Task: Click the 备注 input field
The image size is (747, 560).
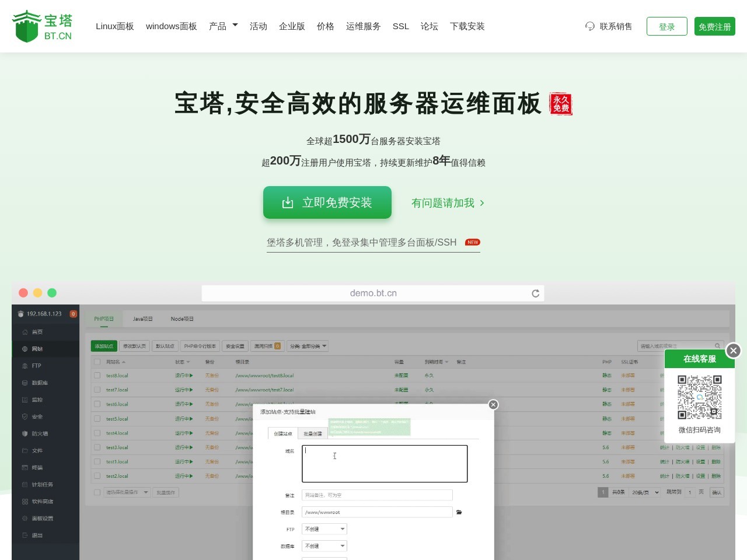Action: pyautogui.click(x=377, y=495)
